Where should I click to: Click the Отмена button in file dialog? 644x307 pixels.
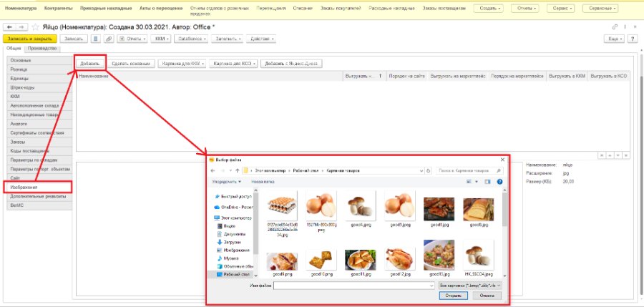pos(487,296)
